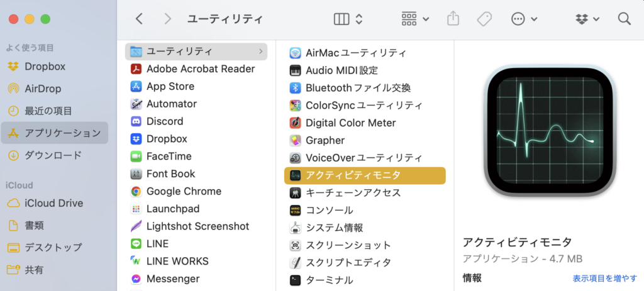The image size is (644, 291).
Task: Select キーチェーンアクセス in the list
Action: coord(353,193)
